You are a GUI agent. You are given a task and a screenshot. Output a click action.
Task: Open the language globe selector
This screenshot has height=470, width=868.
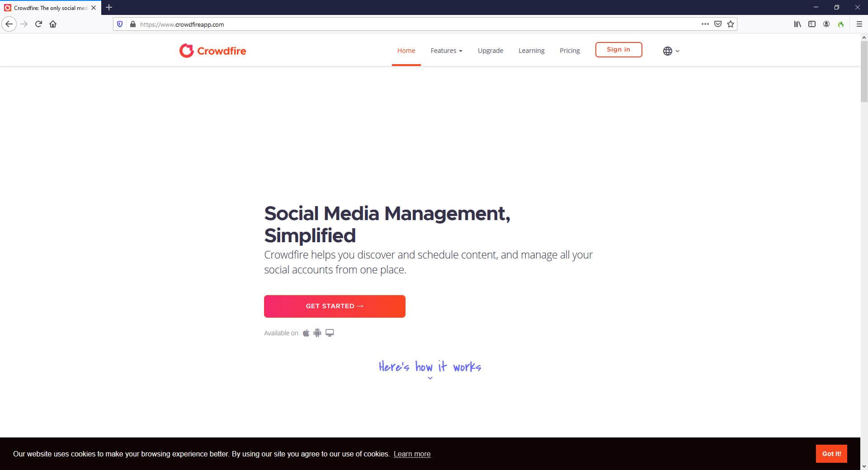tap(671, 51)
